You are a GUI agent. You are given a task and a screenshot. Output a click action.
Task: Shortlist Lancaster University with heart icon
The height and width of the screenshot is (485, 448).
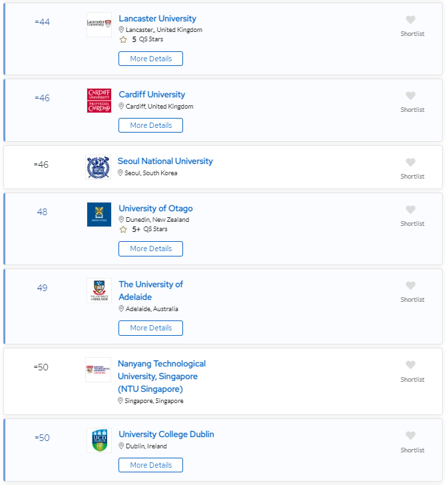click(411, 20)
